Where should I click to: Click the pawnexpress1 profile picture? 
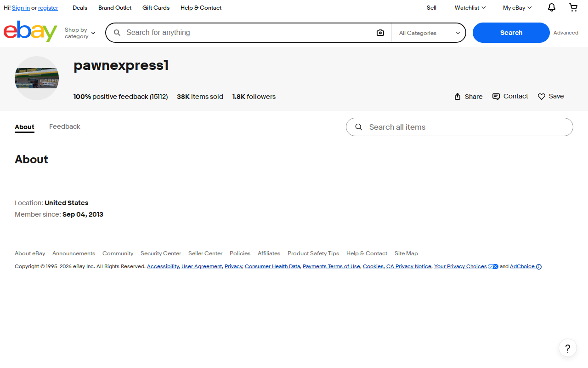[37, 78]
